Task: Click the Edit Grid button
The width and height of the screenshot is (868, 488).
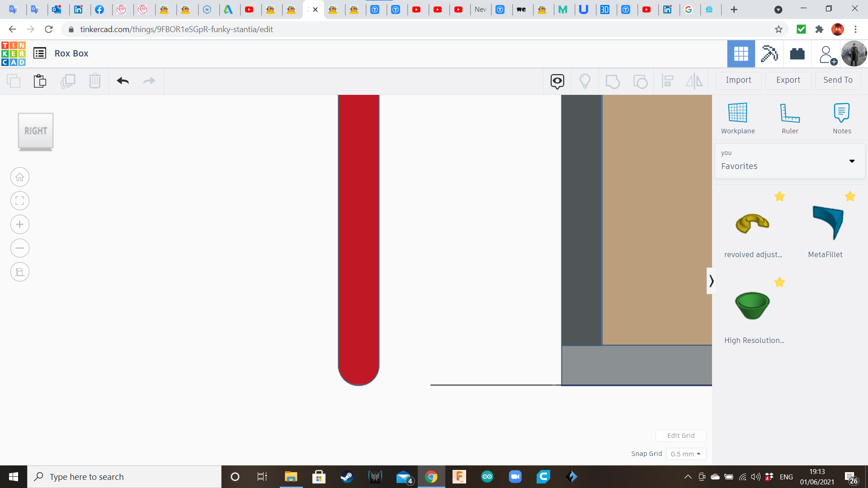Action: pos(680,436)
